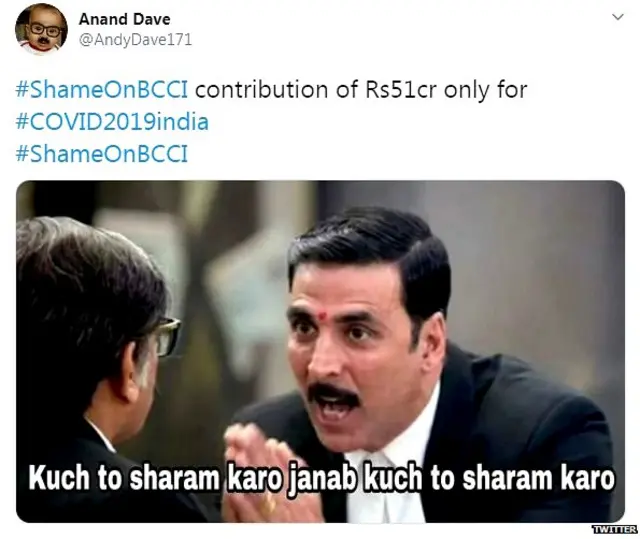Click the words 'only for' in tweet
This screenshot has width=640, height=539.
pos(486,91)
